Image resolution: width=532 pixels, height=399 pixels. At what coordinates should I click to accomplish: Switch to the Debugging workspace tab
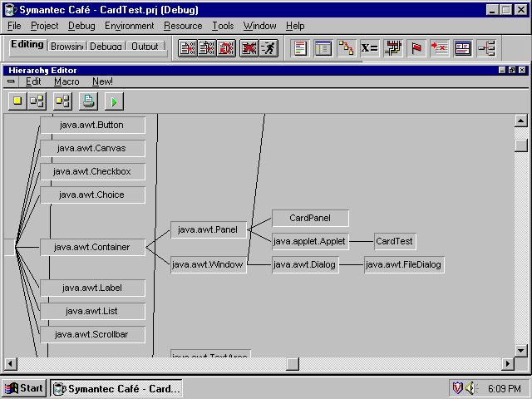[106, 47]
